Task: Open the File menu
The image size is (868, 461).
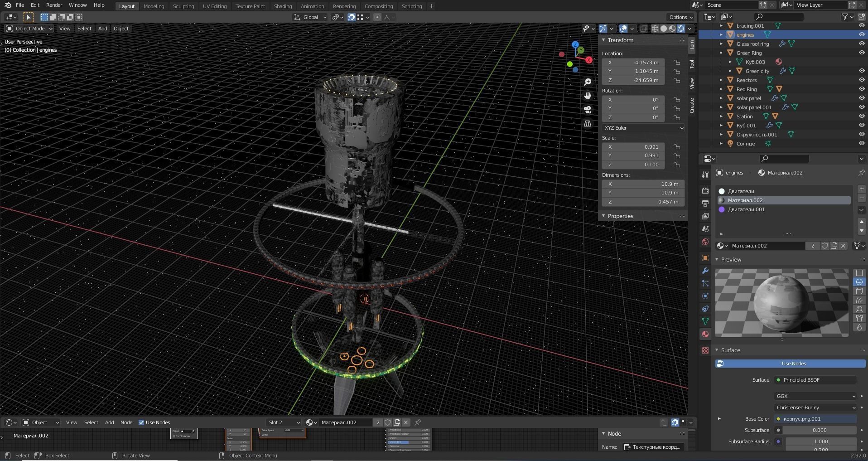Action: (20, 5)
